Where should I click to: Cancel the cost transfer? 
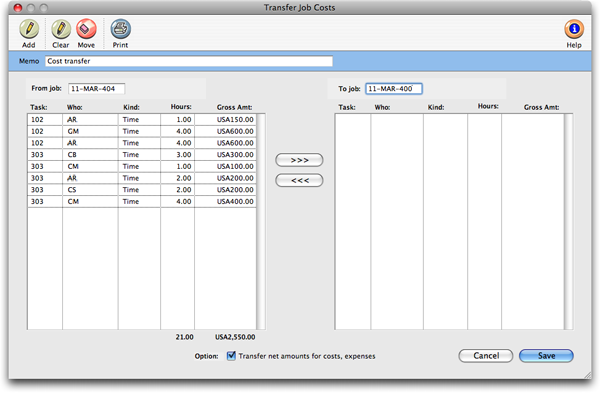(486, 356)
